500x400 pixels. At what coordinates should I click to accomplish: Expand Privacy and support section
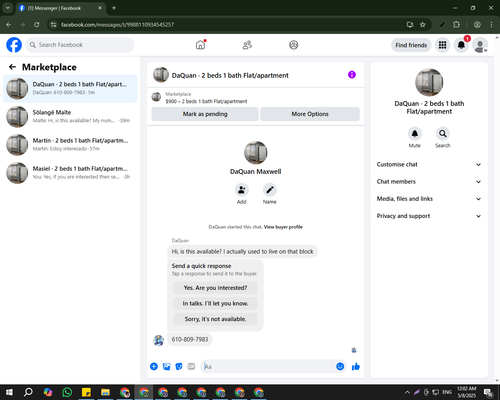(x=429, y=216)
